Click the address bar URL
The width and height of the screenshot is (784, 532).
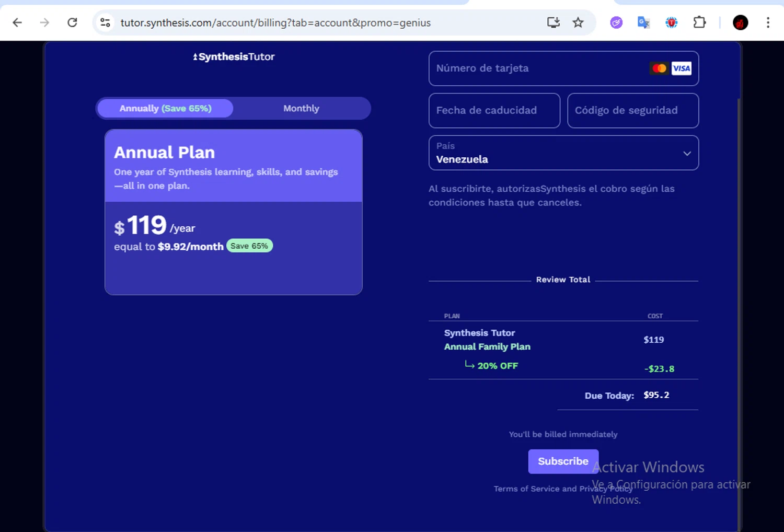pyautogui.click(x=275, y=23)
